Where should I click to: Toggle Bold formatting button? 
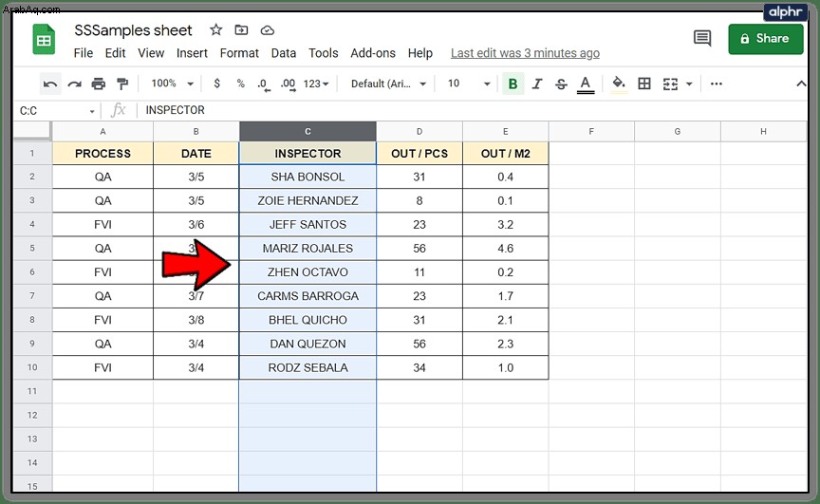(513, 84)
